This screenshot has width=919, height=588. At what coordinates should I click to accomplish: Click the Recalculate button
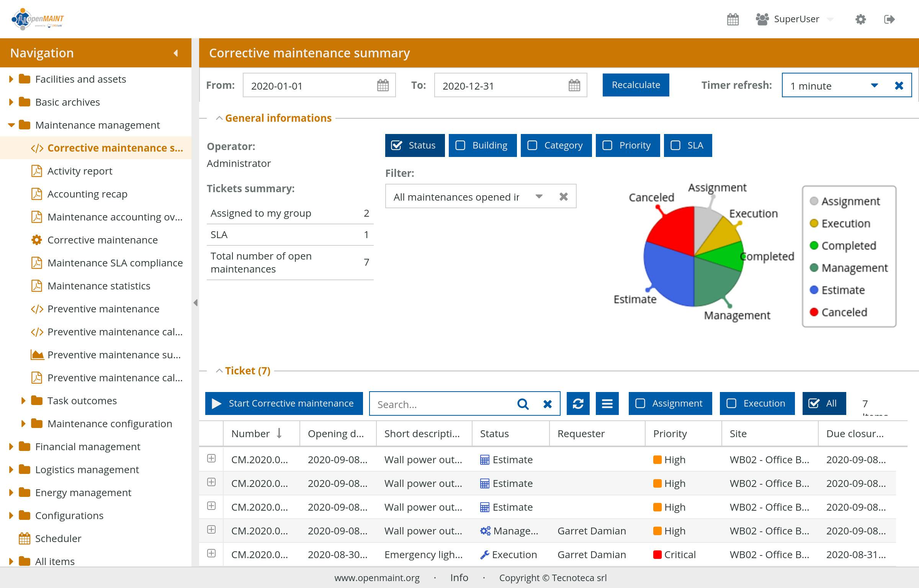(635, 85)
